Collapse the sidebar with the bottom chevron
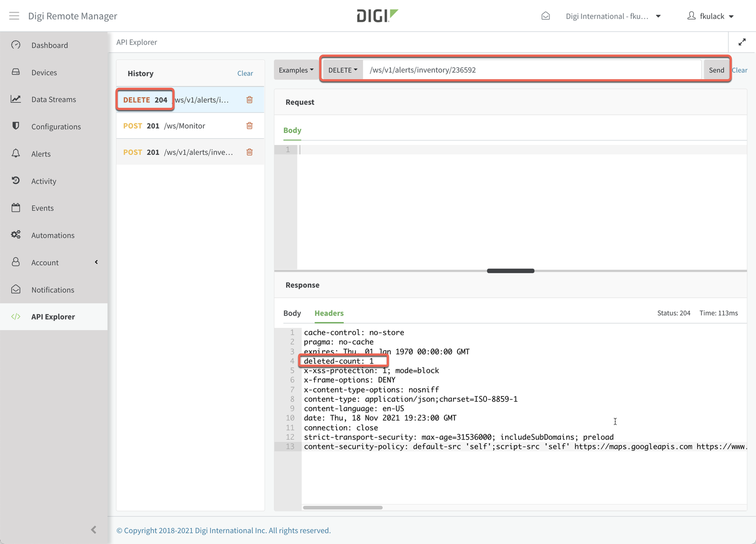This screenshot has width=756, height=544. [94, 530]
